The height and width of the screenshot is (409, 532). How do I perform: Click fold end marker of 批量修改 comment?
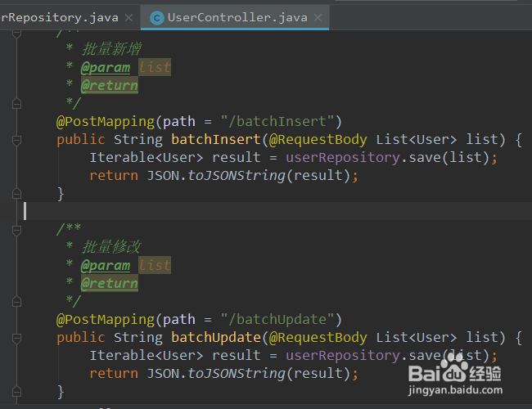(x=16, y=302)
